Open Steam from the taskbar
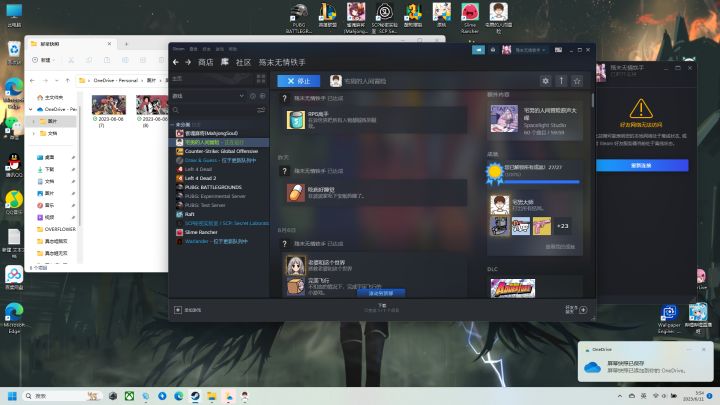Image resolution: width=720 pixels, height=405 pixels. pyautogui.click(x=195, y=396)
